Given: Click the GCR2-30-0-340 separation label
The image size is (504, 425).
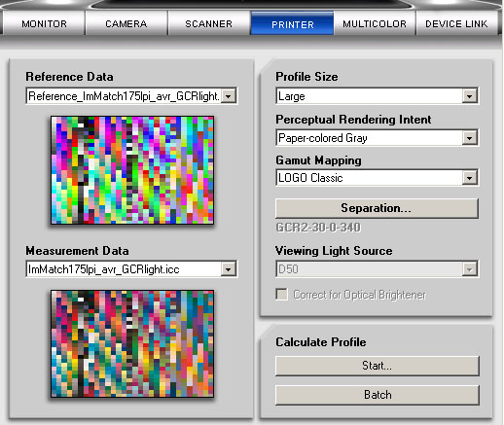Looking at the screenshot, I should pos(318,228).
